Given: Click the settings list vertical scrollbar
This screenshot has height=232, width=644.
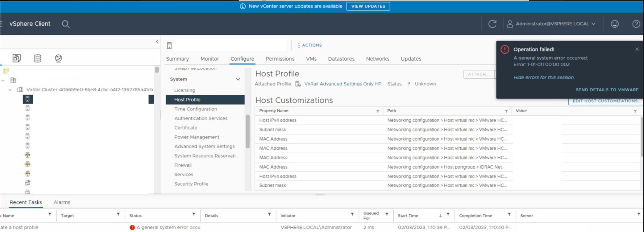Looking at the screenshot, I should pos(248,131).
